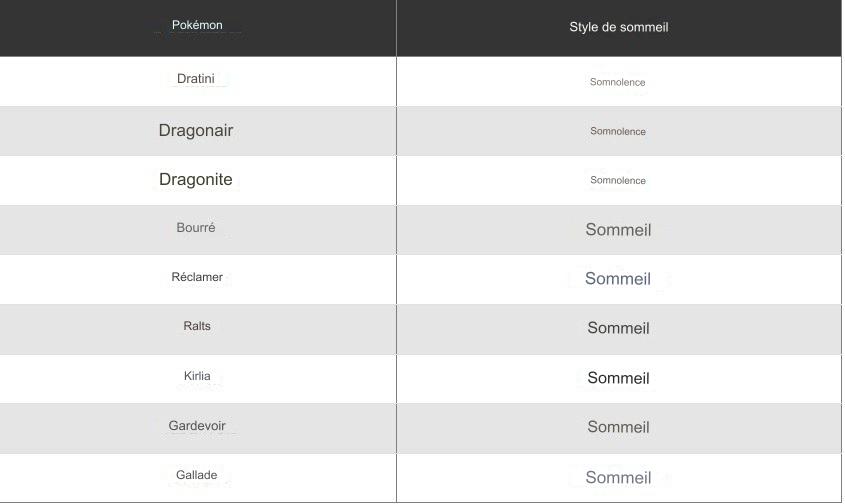Select the Dragonair name cell

pyautogui.click(x=196, y=130)
